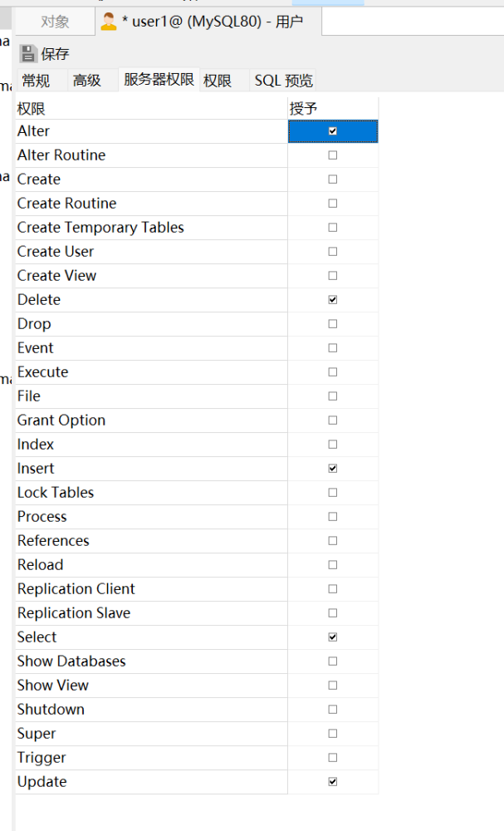Screen dimensions: 504x831
Task: Switch to the 对象 tab
Action: (x=55, y=22)
